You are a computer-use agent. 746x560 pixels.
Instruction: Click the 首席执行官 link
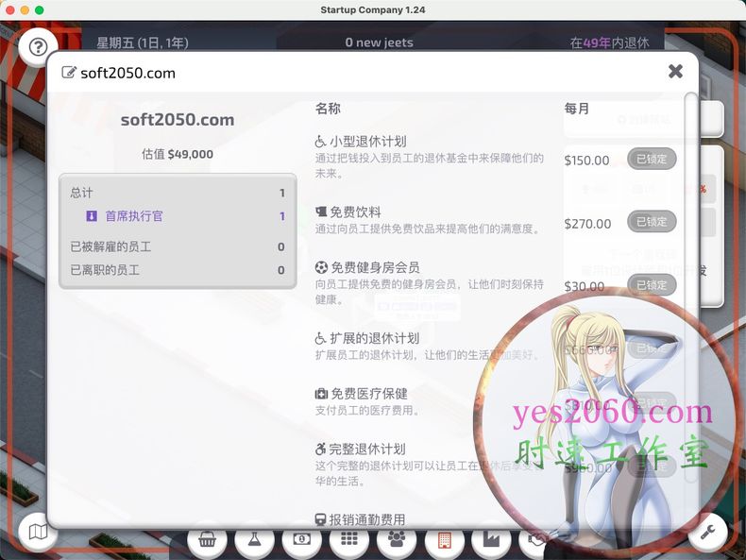(133, 216)
